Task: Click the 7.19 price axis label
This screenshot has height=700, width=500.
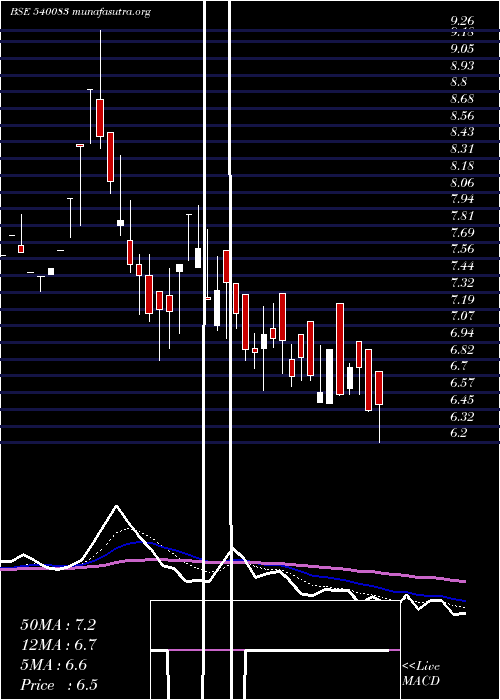Action: tap(462, 299)
